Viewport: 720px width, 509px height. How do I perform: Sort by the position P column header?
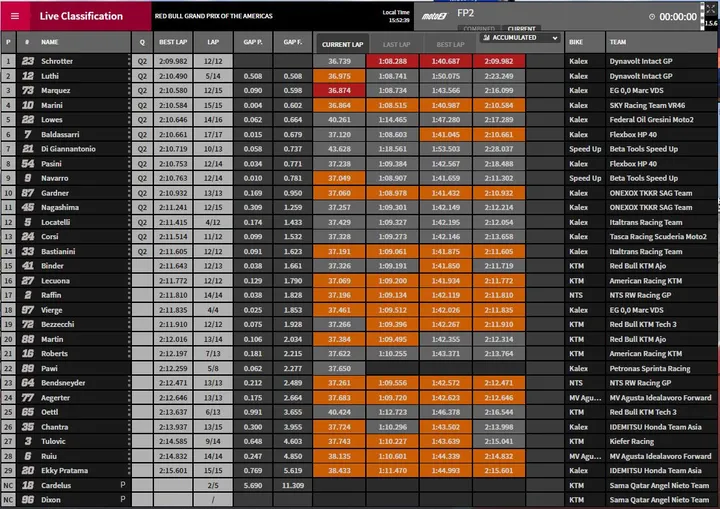tap(8, 42)
